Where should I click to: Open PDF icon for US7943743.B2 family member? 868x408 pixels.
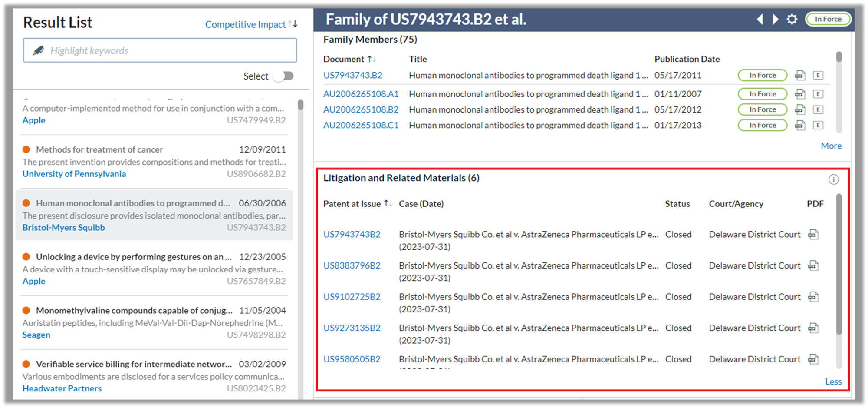(x=800, y=75)
